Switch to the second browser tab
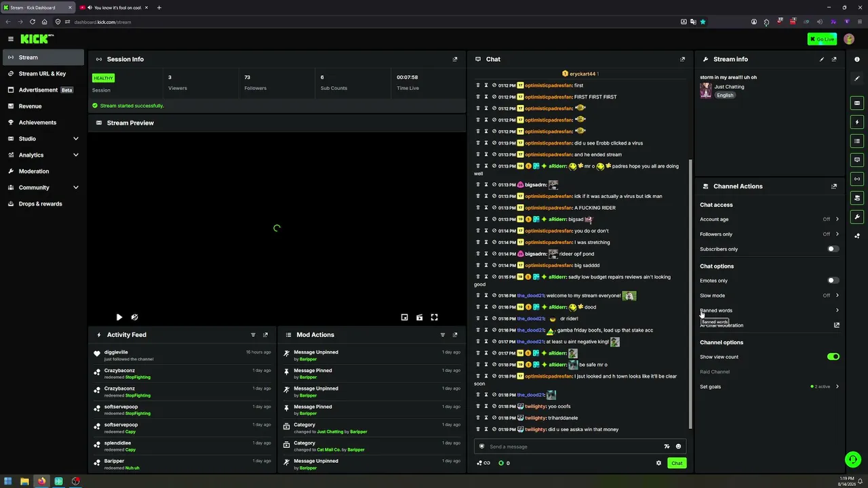 pyautogui.click(x=114, y=7)
